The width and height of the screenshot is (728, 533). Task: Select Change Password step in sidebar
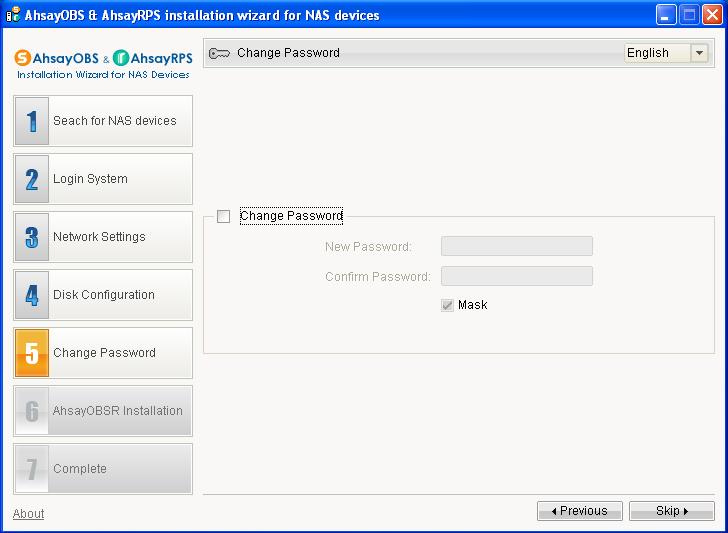pos(103,353)
